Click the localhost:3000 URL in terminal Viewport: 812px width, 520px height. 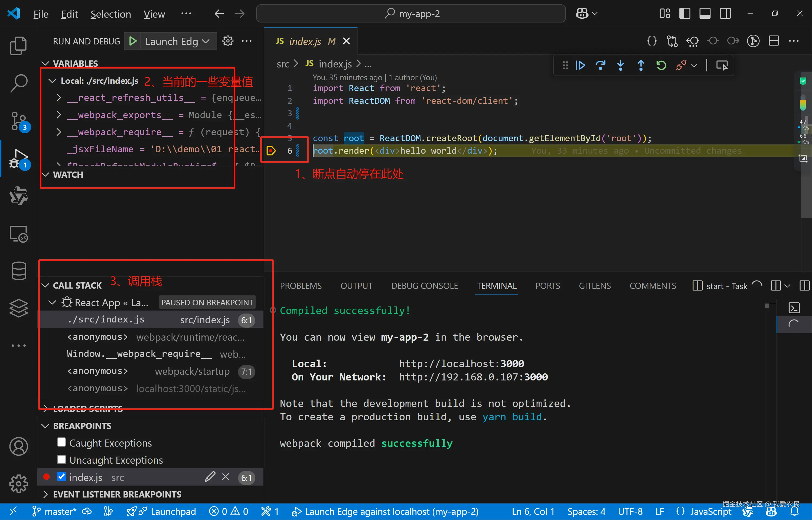(x=461, y=364)
